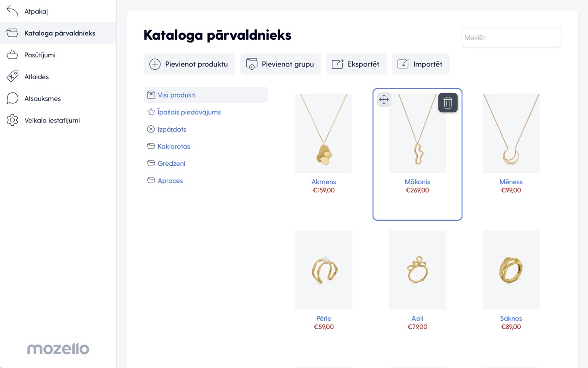
Task: Click the Eksportēt button
Action: 356,64
